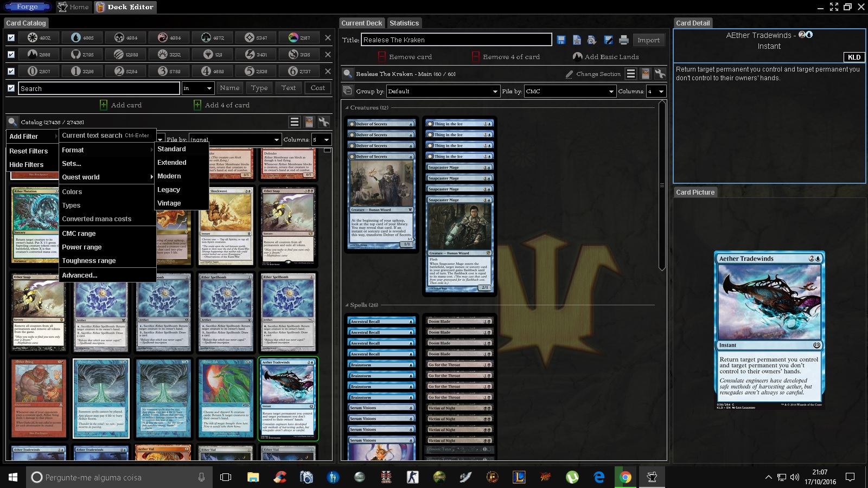Toggle the Search filter checkbox
Image resolution: width=868 pixels, height=488 pixels.
point(11,88)
